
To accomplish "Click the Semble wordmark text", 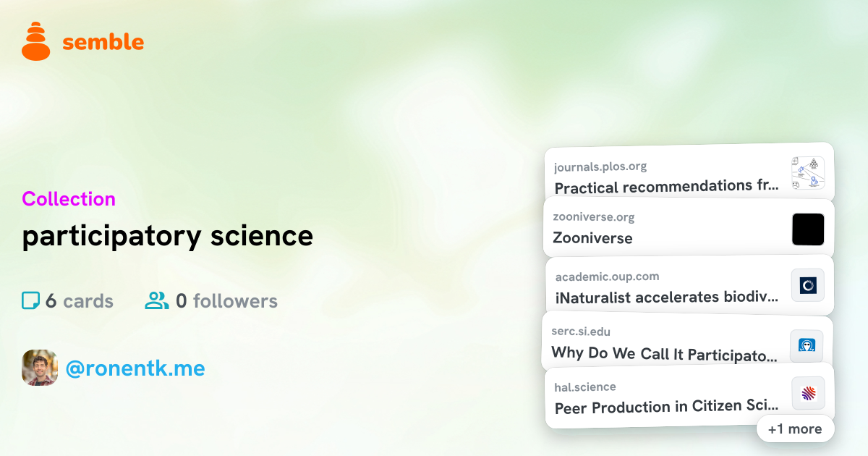I will 103,42.
